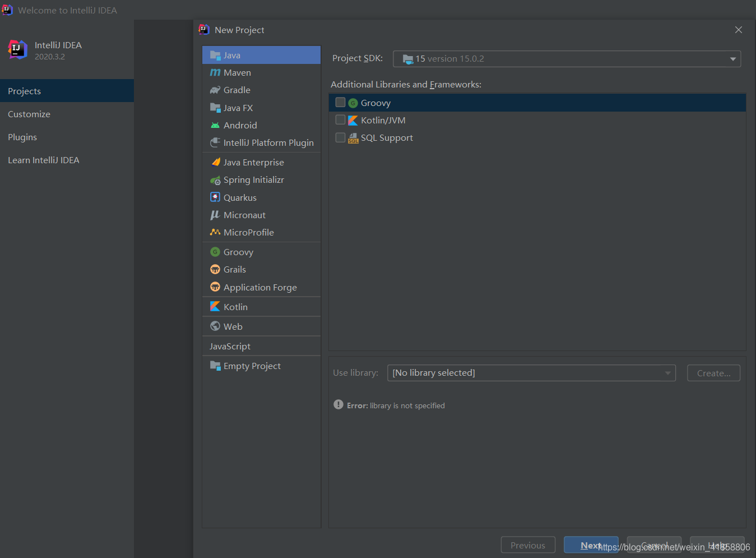Enable the SQL Support checkbox

pyautogui.click(x=340, y=137)
